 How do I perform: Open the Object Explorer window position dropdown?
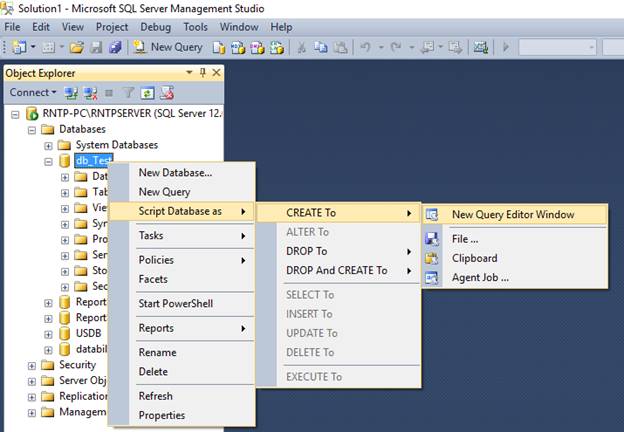pyautogui.click(x=189, y=72)
